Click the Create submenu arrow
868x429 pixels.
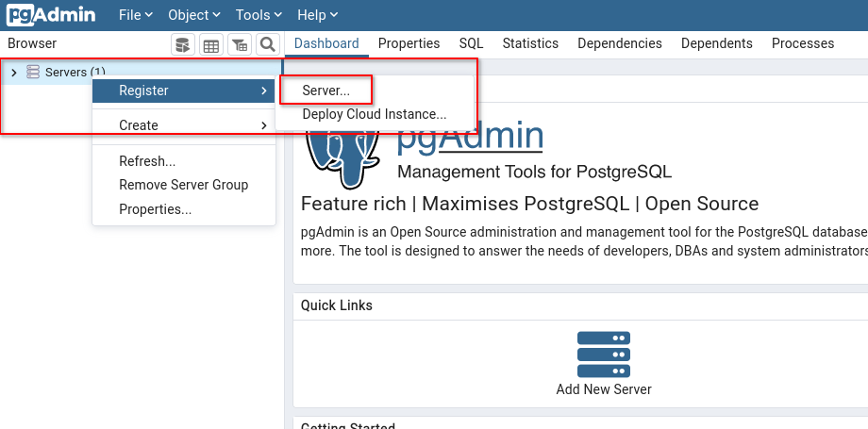(264, 125)
